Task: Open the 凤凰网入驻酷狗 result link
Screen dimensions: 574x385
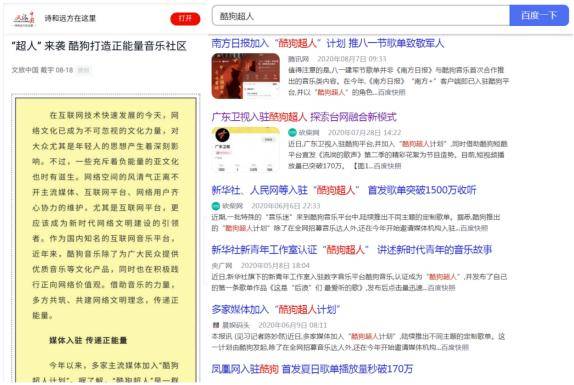Action: [312, 369]
